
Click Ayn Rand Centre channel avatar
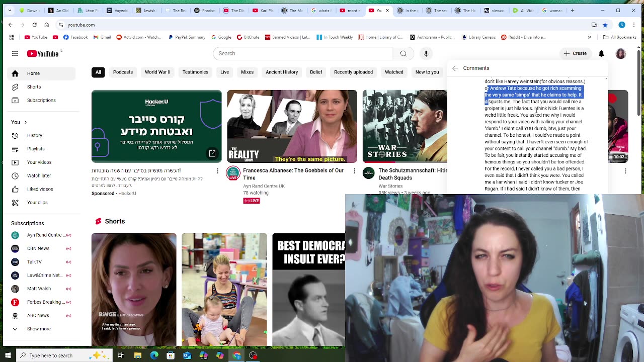[233, 173]
